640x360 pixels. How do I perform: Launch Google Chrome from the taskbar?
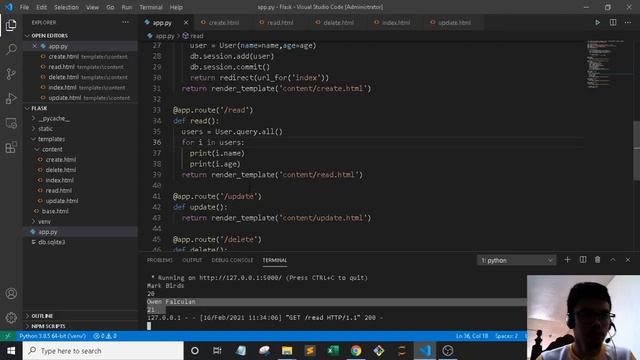(x=356, y=351)
